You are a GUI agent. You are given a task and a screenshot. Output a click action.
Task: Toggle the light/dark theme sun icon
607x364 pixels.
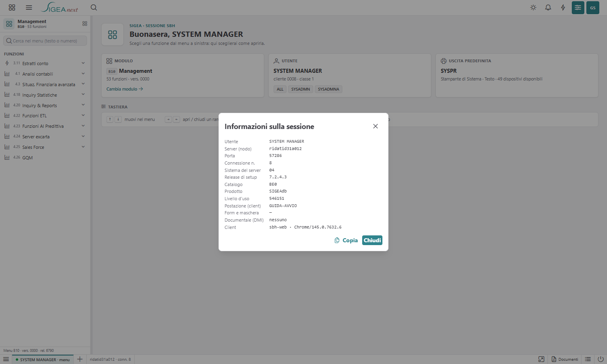533,8
